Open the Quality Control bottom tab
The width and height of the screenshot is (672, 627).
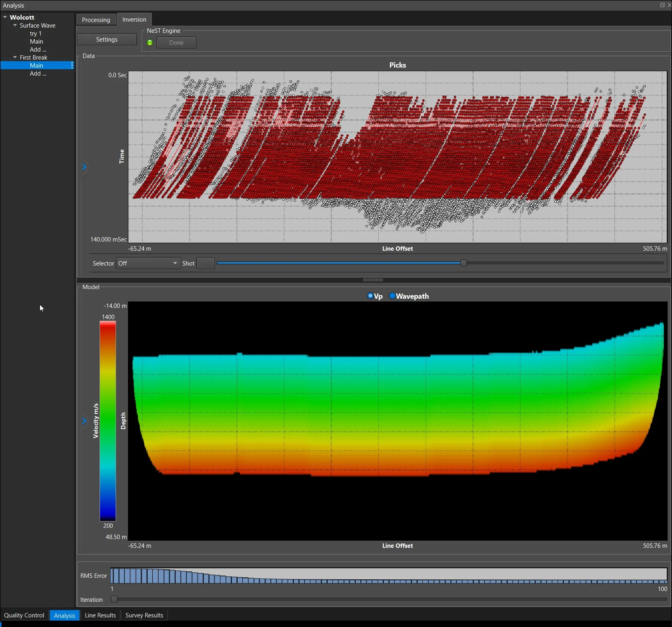24,615
